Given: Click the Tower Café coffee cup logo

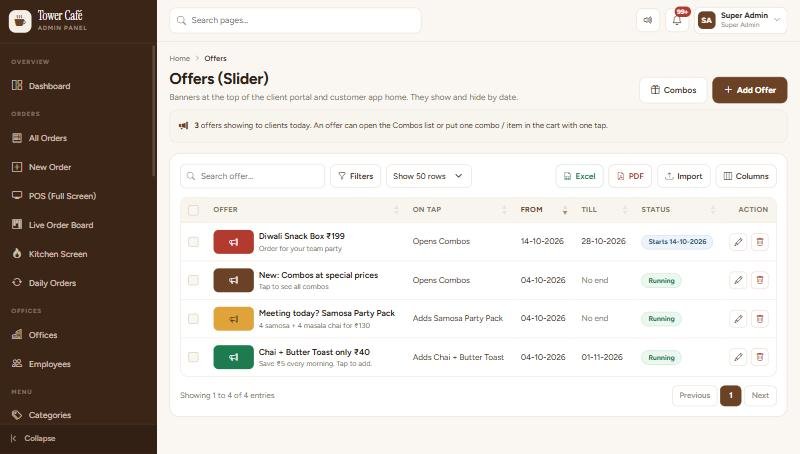Looking at the screenshot, I should coord(20,21).
